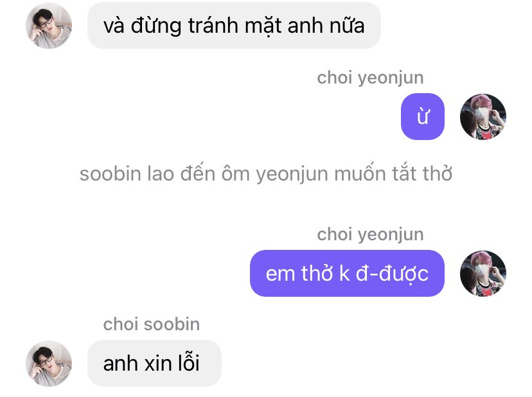Select the "và đừng tránh mặt anh nữa" message bubble
Screen dimensions: 532x397
(234, 26)
